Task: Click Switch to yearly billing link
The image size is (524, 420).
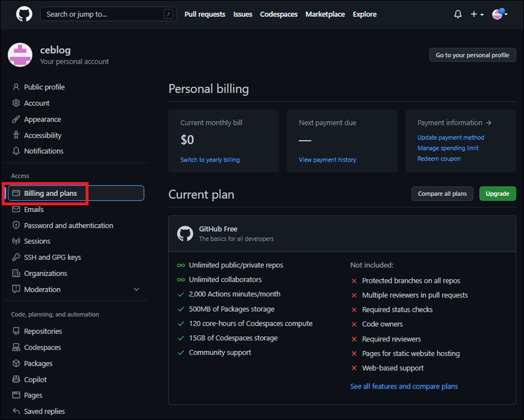Action: pyautogui.click(x=210, y=159)
